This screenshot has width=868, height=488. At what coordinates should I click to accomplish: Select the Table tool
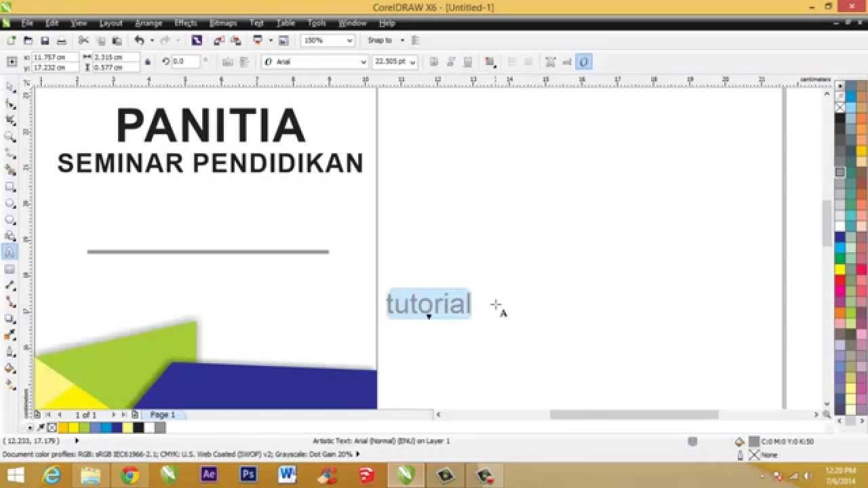10,269
